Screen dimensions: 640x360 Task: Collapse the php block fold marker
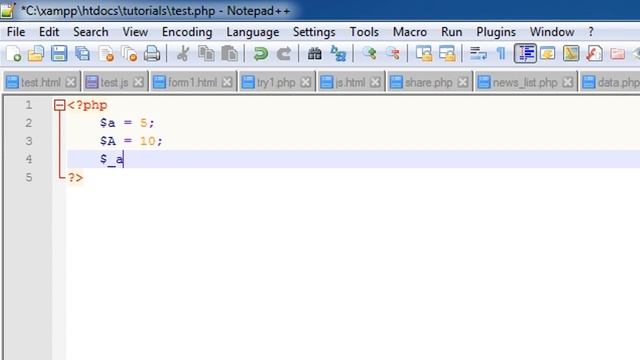[x=59, y=105]
